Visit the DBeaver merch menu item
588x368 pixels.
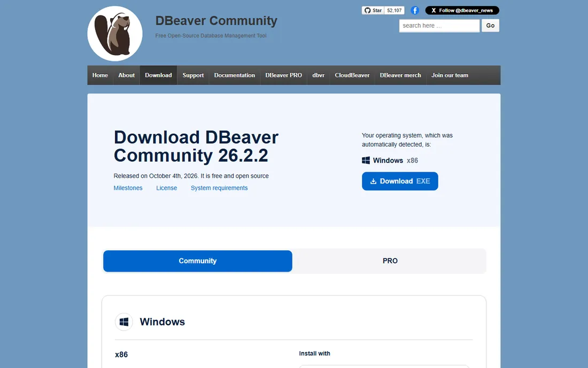pyautogui.click(x=400, y=75)
